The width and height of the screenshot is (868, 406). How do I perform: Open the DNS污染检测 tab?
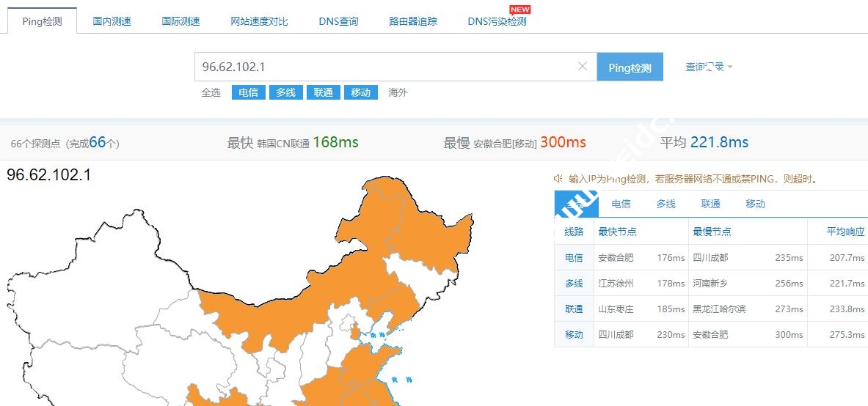point(497,21)
